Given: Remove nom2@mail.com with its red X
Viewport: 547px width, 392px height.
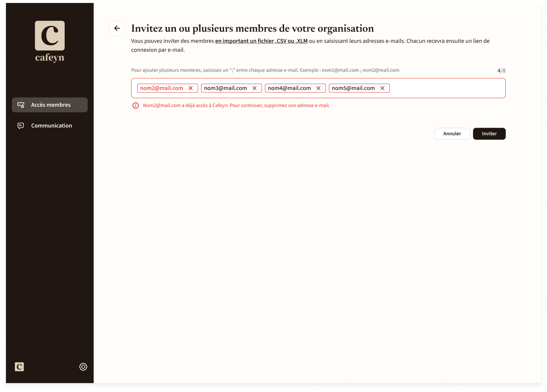Looking at the screenshot, I should click(191, 88).
